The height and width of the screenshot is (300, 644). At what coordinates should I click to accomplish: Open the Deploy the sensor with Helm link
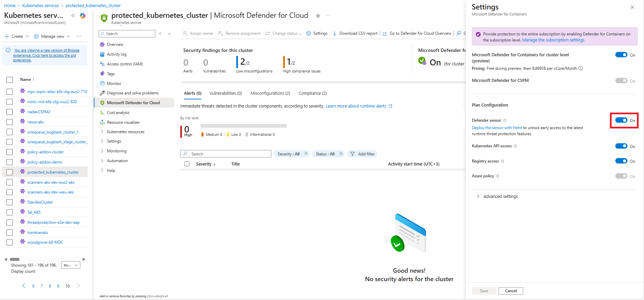click(497, 128)
